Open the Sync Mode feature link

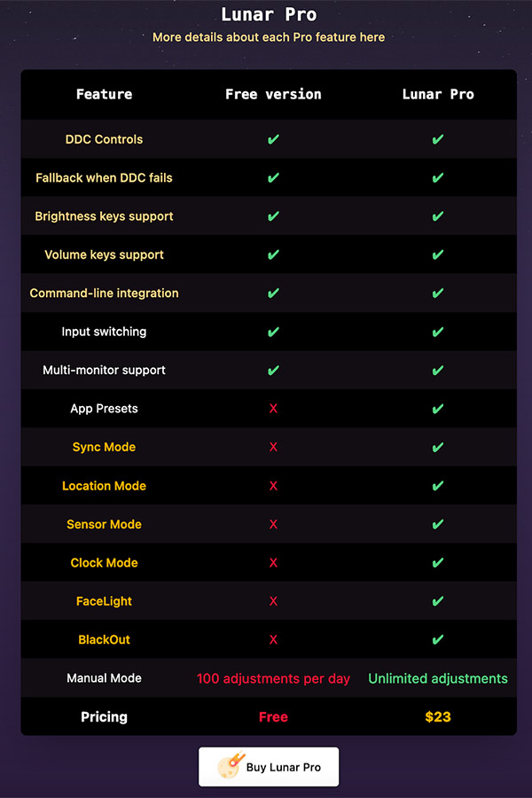coord(104,447)
